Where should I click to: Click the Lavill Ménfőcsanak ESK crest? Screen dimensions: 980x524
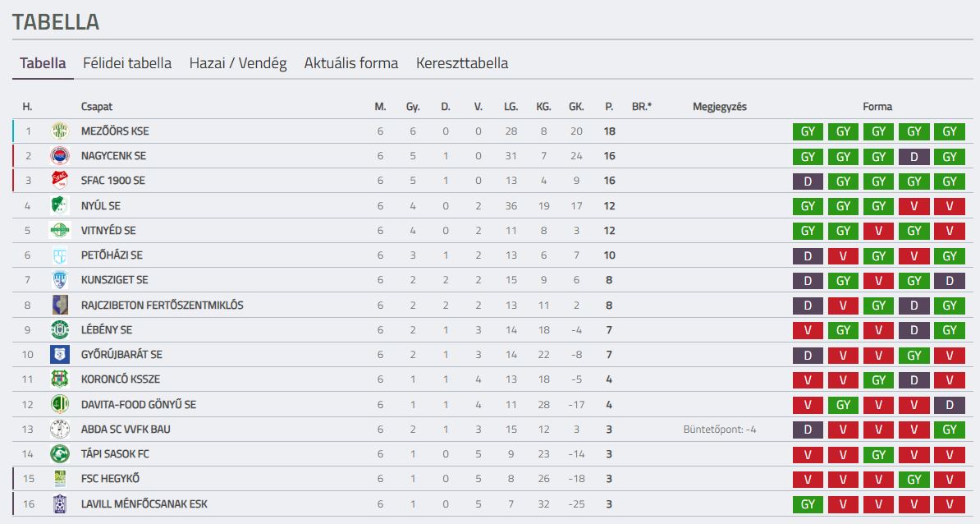point(60,504)
